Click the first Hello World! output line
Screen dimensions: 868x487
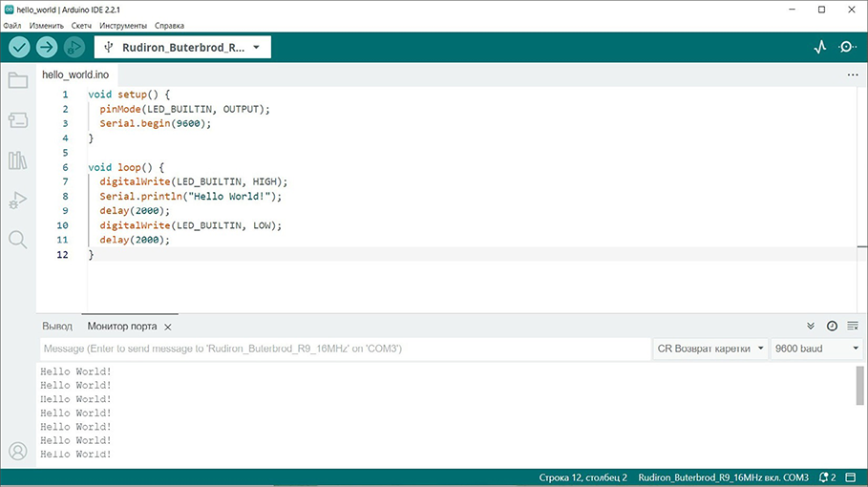(75, 371)
